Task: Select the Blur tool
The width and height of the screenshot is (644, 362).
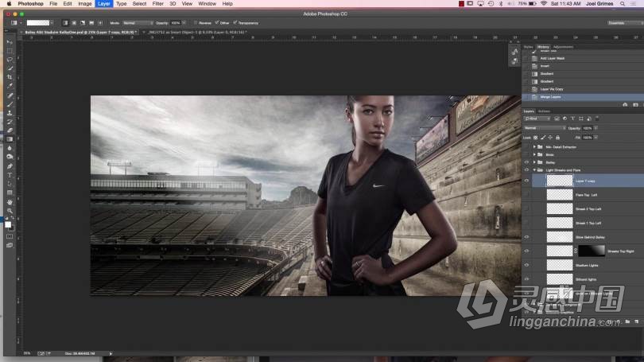Action: (x=10, y=148)
